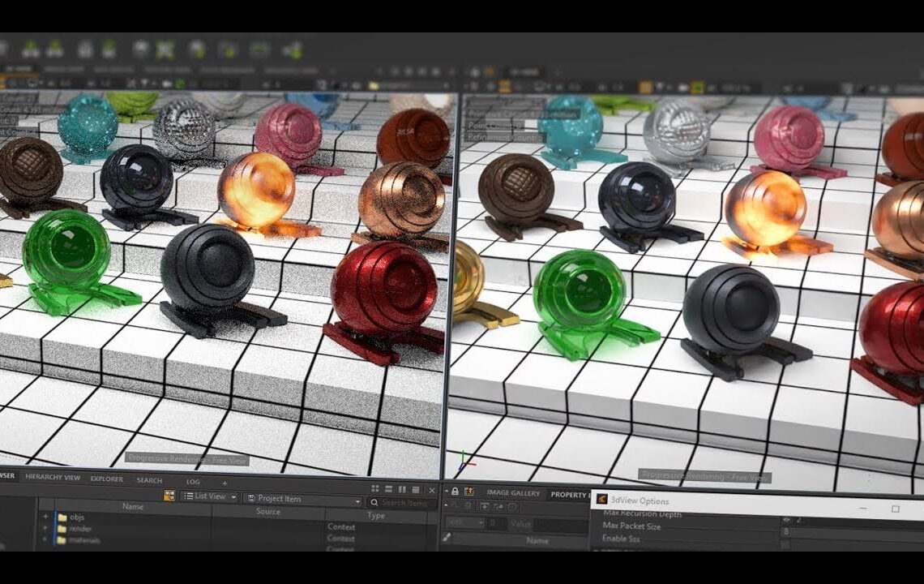This screenshot has height=584, width=924.
Task: Switch to the Image Gallery tab
Action: 513,493
